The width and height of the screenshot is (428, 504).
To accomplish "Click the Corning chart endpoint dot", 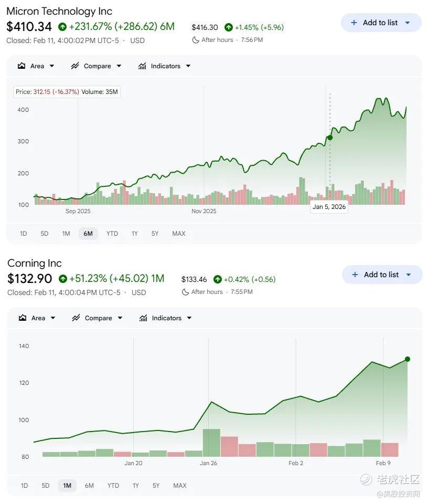I will coord(408,359).
